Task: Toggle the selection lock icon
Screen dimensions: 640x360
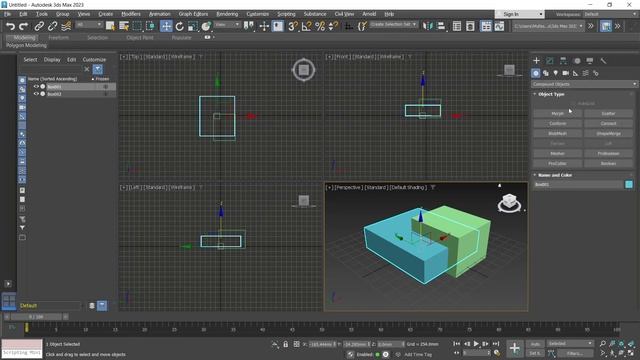Action: coord(286,344)
